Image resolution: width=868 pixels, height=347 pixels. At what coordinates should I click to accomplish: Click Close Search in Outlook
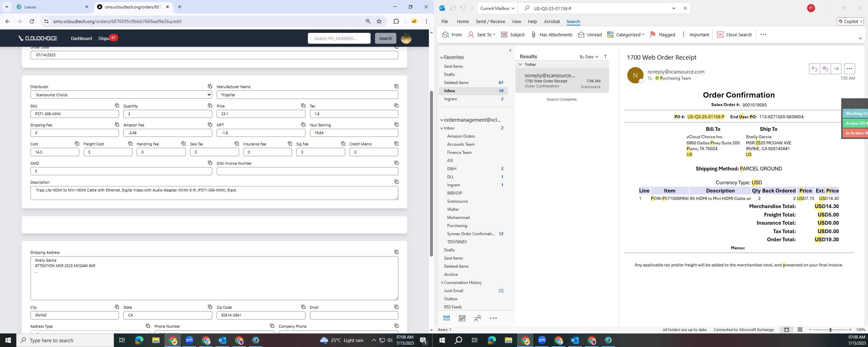tap(734, 35)
